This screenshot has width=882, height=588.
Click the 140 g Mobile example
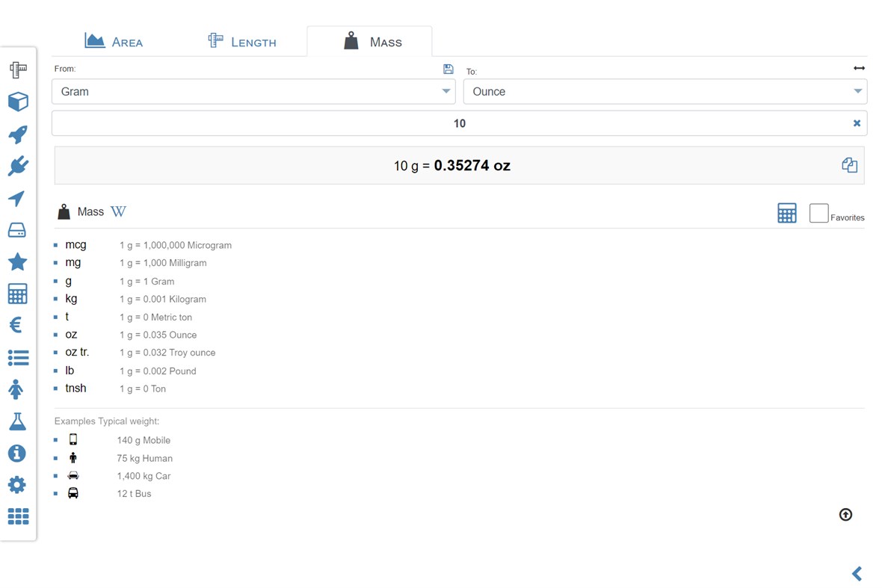point(144,440)
